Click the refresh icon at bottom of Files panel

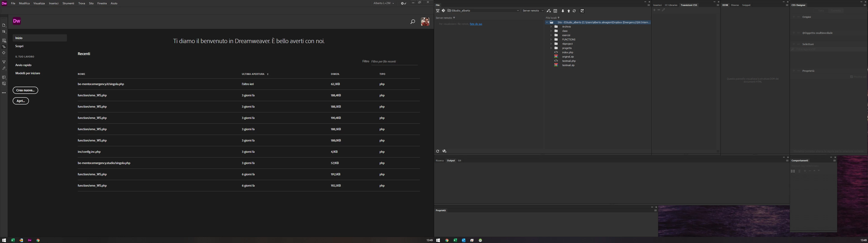pyautogui.click(x=437, y=151)
